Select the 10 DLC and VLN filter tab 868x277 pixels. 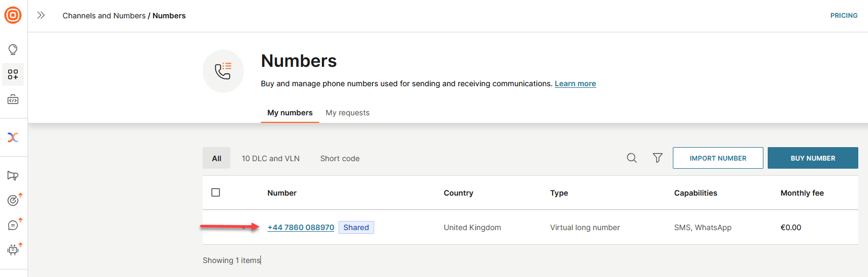(x=271, y=158)
